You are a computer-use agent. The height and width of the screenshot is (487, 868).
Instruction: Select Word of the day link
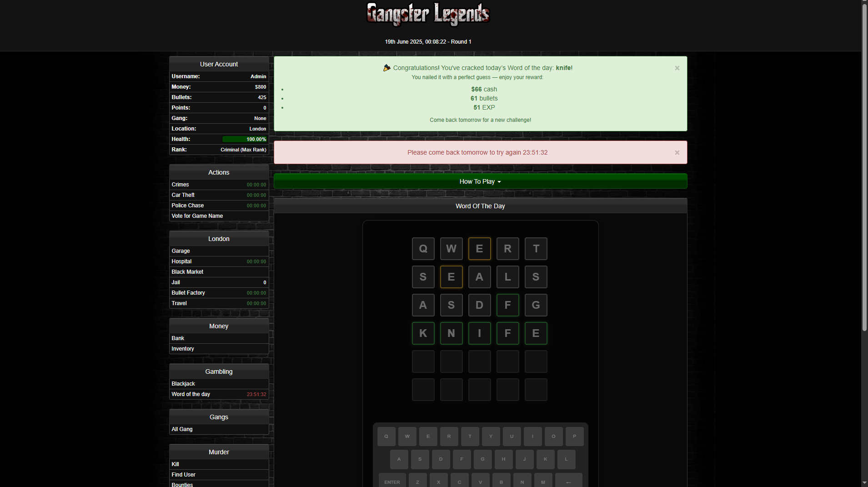[191, 394]
